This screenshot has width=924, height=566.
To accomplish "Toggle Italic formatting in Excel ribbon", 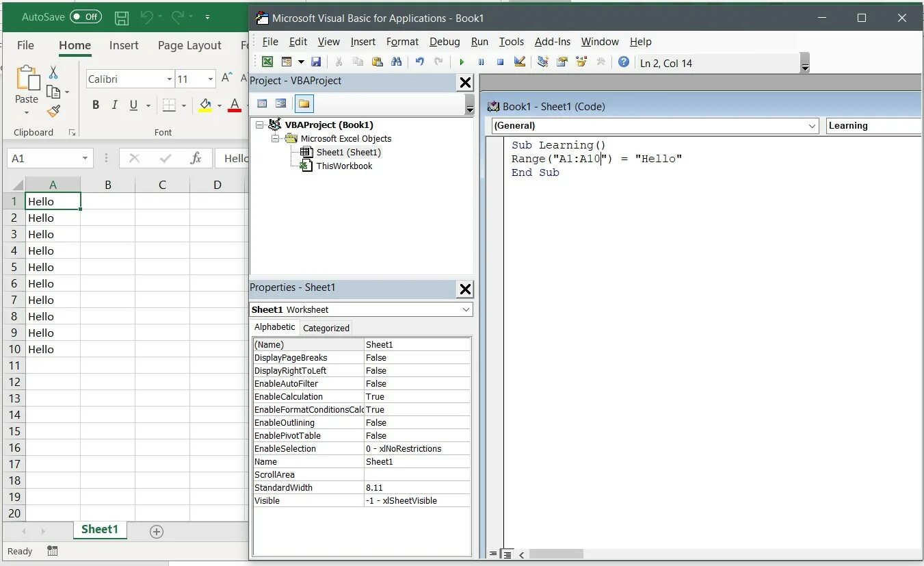I will [114, 105].
